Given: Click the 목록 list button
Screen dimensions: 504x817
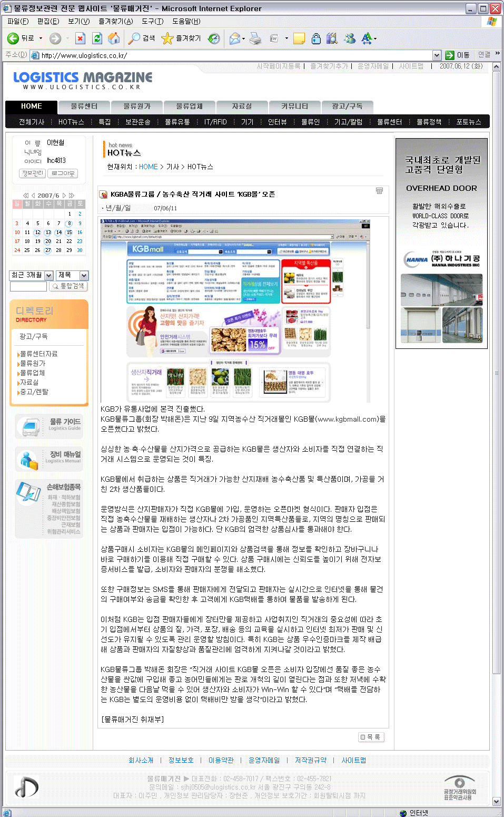Looking at the screenshot, I should tap(371, 737).
